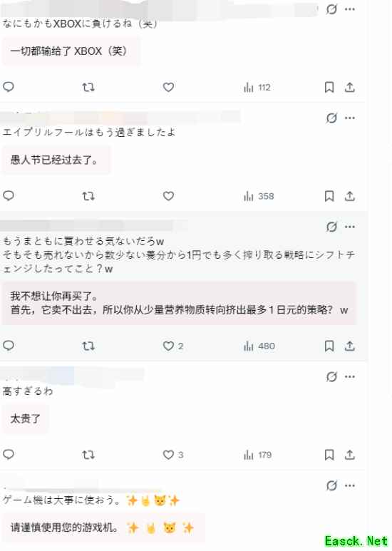This screenshot has height=551, width=392.
Task: Open more options on 高すぎるわ tweet
Action: pyautogui.click(x=350, y=376)
